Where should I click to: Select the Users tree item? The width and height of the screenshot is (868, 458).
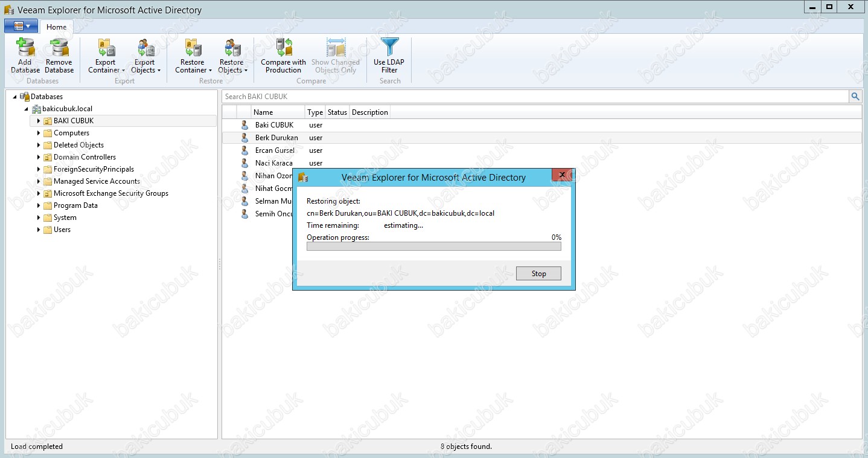pos(62,230)
